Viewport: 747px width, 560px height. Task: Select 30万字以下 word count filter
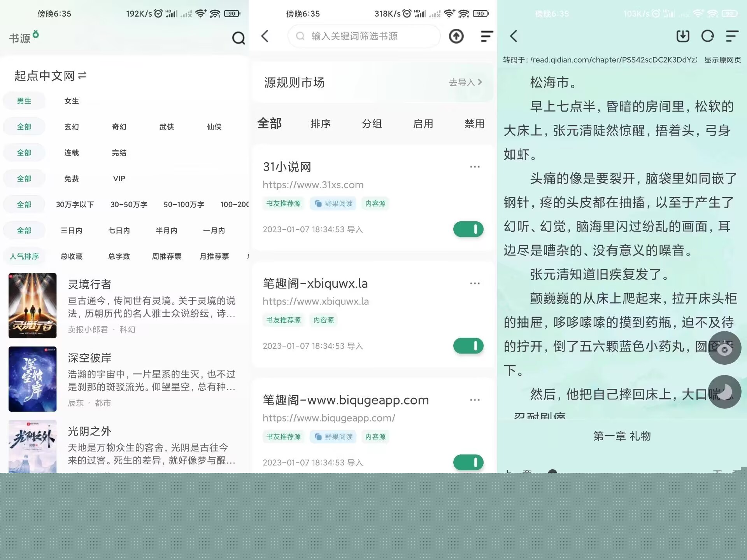(75, 205)
